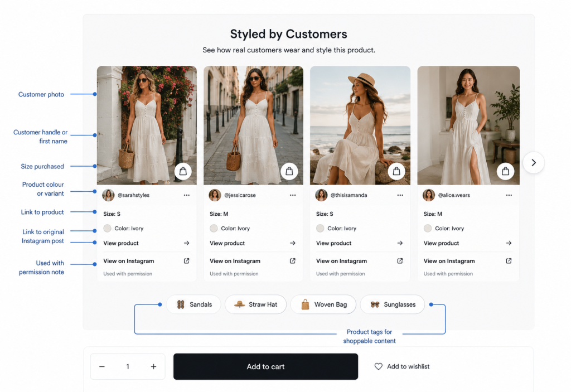Screen dimensions: 571x392
Task: Open View on Instagram for @sarahstyles
Action: point(129,261)
